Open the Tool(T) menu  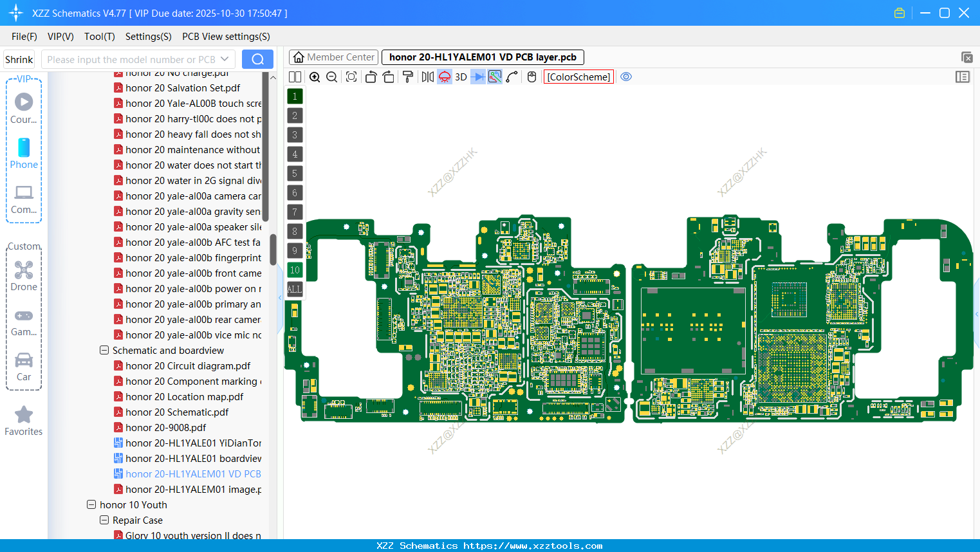(100, 37)
